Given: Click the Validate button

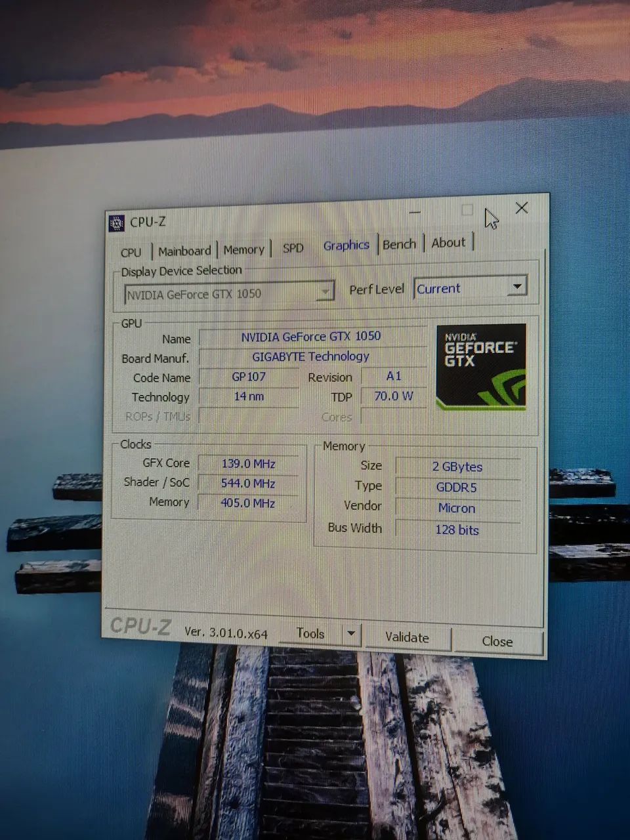Looking at the screenshot, I should [x=407, y=637].
